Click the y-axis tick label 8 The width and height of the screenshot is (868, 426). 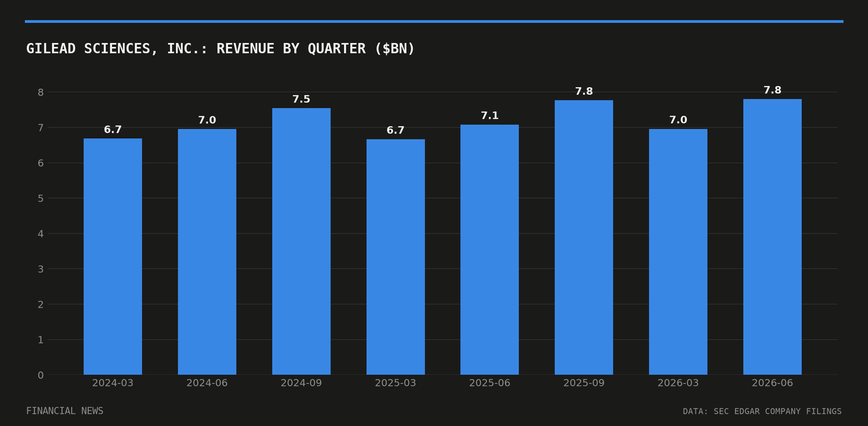41,92
